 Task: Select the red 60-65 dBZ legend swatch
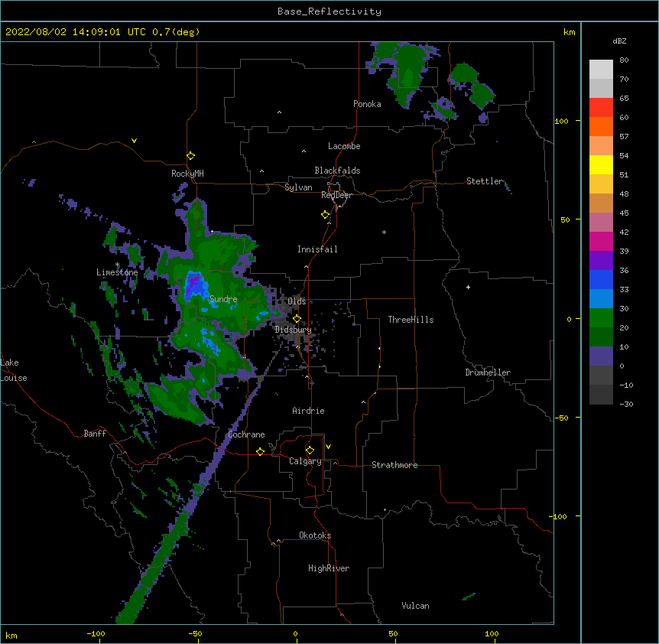(x=601, y=108)
